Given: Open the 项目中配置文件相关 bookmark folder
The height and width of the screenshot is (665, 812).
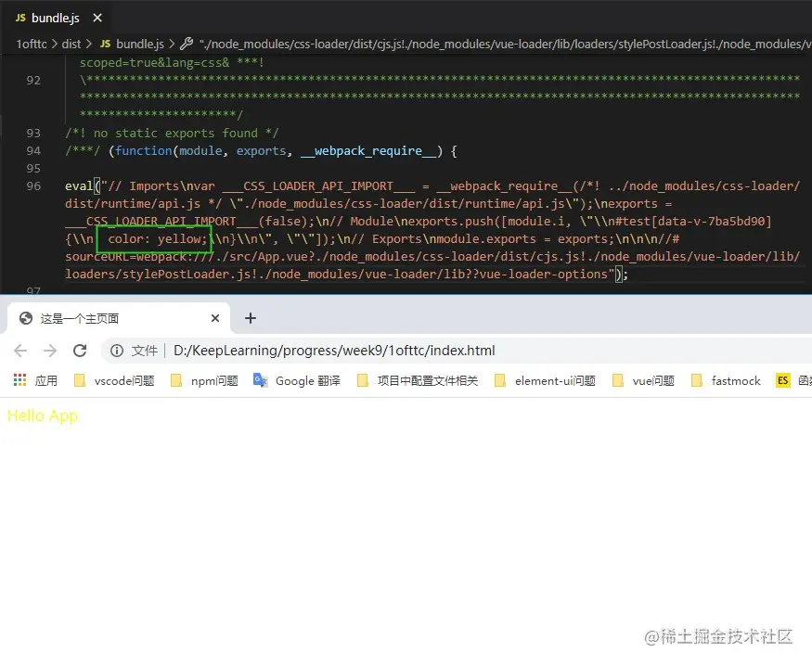Looking at the screenshot, I should pyautogui.click(x=418, y=381).
